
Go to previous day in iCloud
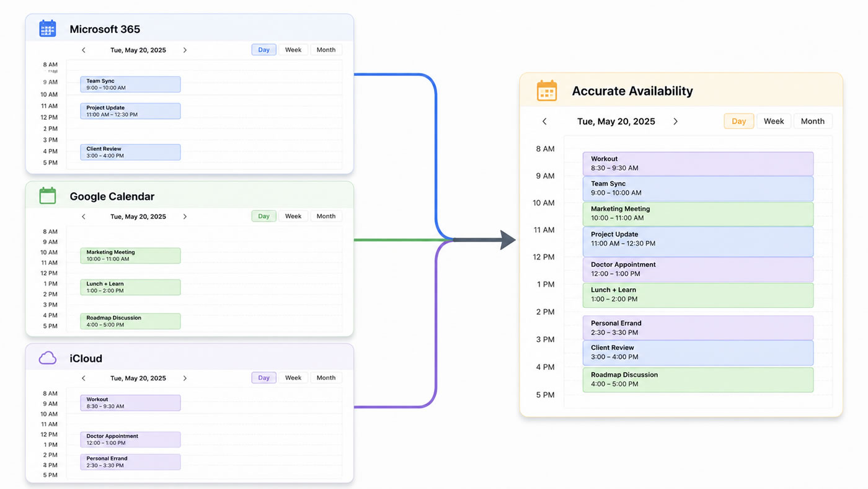coord(84,378)
